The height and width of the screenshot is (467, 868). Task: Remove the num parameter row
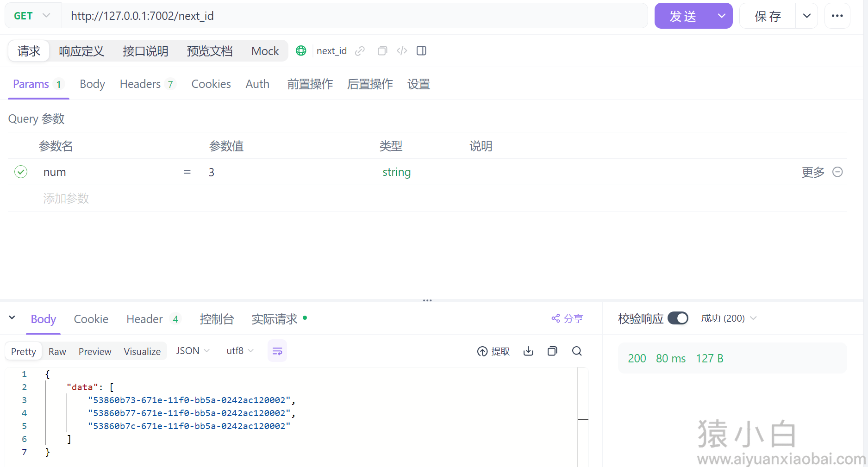pos(837,172)
